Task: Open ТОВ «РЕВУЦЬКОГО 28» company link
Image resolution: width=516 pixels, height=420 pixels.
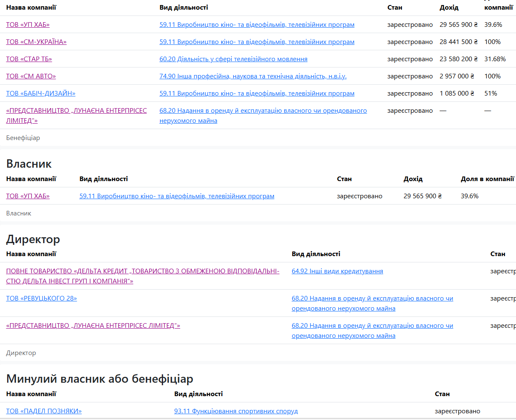Action: pos(41,298)
